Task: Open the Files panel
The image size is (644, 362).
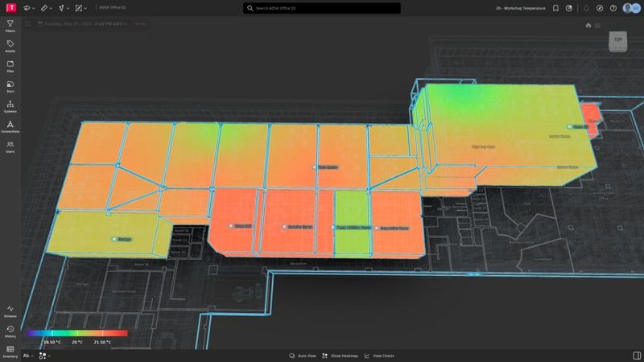Action: pos(10,66)
